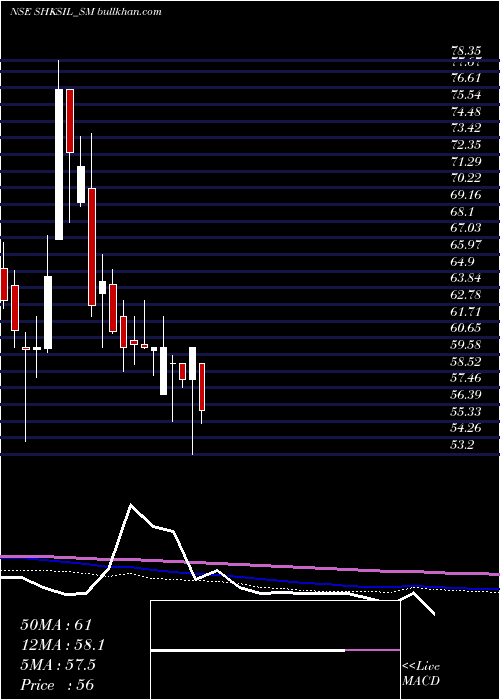Click the 73.42 price axis label
500x700 pixels.
(x=466, y=128)
